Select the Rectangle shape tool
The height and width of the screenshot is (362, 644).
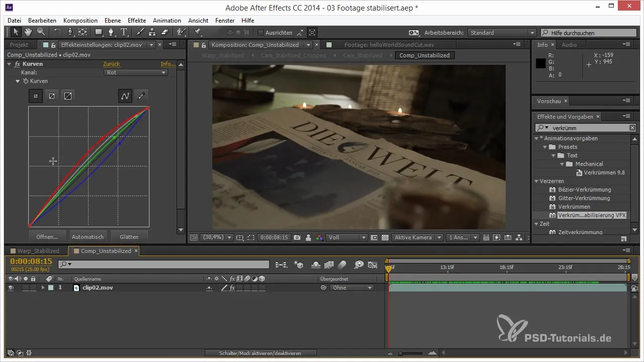point(99,32)
